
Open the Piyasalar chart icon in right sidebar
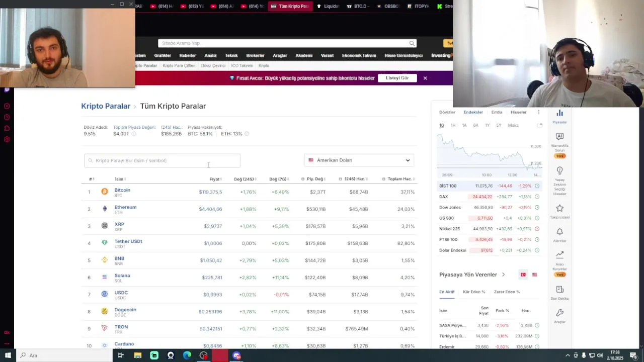click(x=559, y=114)
